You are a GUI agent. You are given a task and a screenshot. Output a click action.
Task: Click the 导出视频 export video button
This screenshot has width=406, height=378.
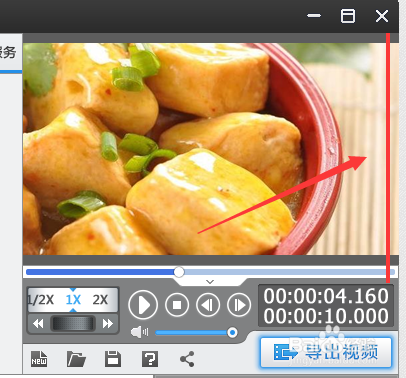click(x=326, y=352)
